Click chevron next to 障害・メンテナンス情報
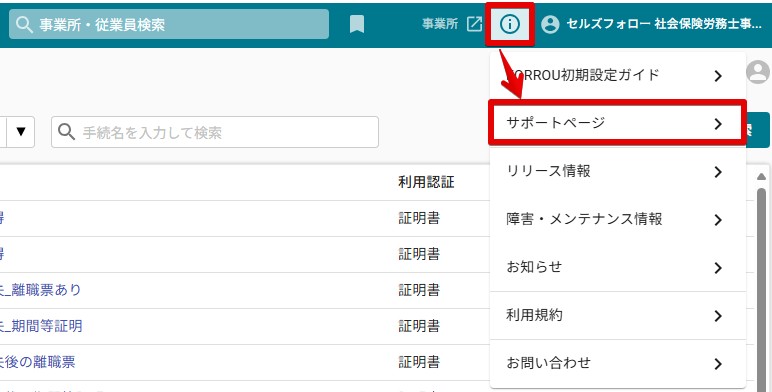Screen dimensions: 772x392 point(718,220)
